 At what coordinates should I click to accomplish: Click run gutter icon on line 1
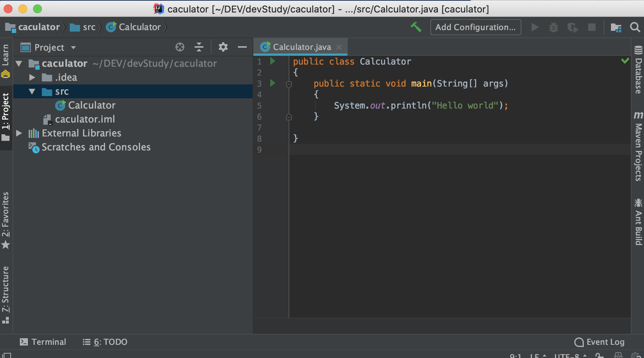[x=273, y=61]
